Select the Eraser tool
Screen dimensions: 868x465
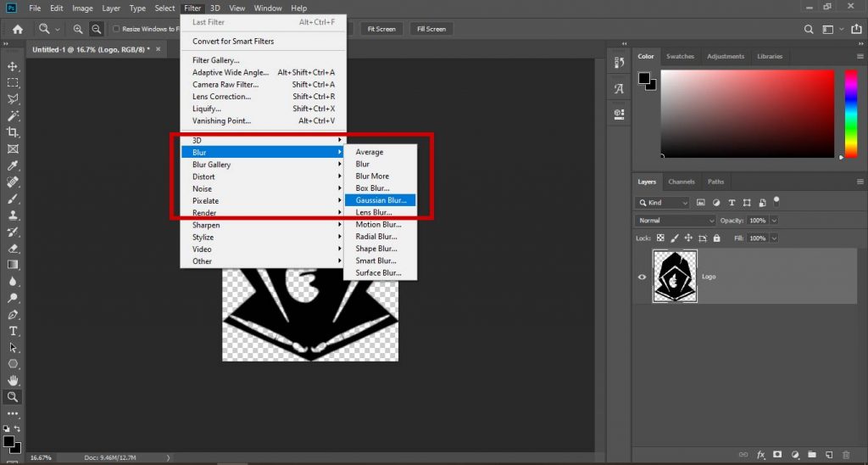click(12, 249)
